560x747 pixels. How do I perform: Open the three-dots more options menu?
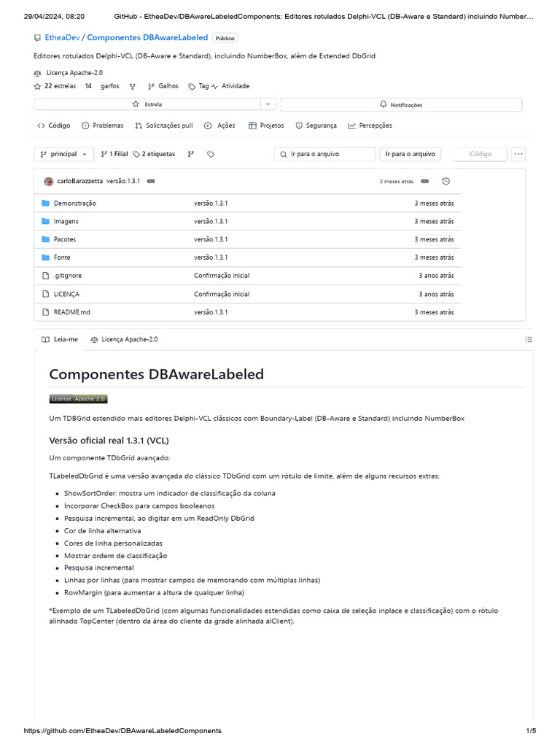[x=518, y=155]
